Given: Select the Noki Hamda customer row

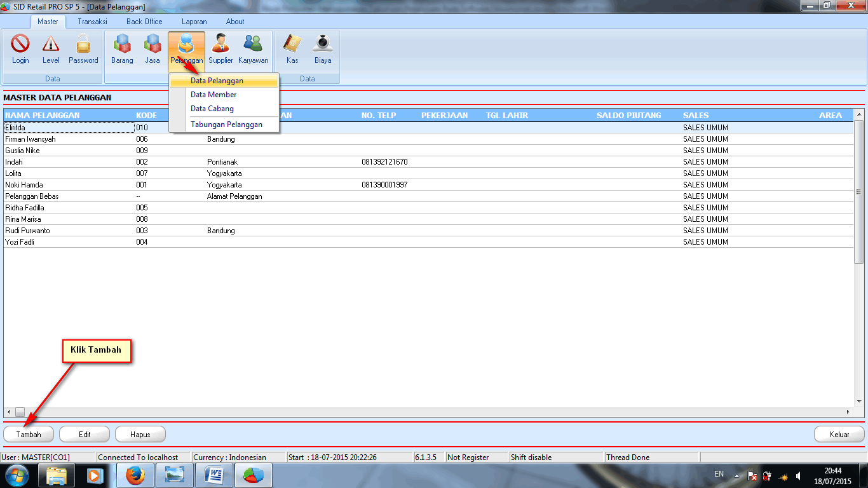Looking at the screenshot, I should tap(429, 185).
